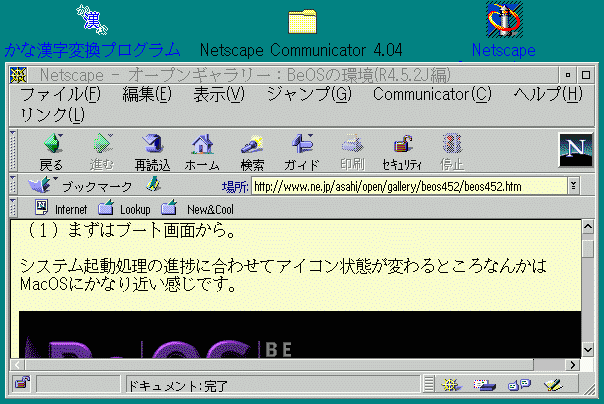Open セキュリティ (Security) info button
The height and width of the screenshot is (404, 604).
click(402, 152)
